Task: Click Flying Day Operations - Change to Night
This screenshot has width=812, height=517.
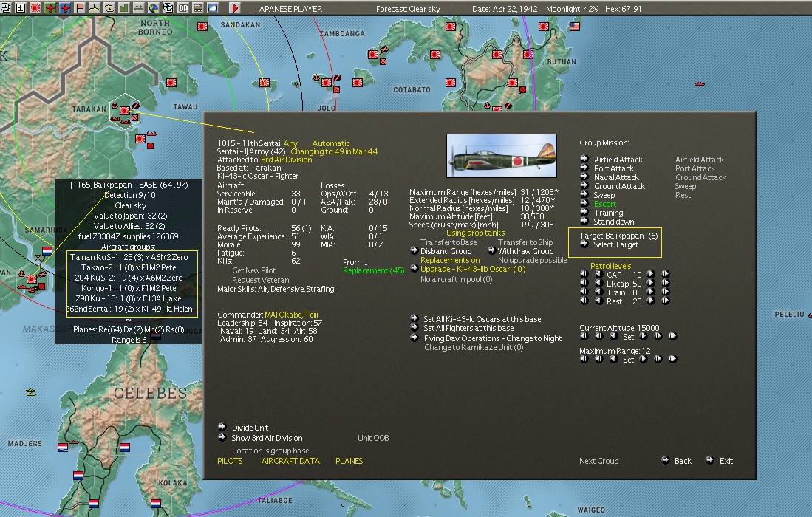Action: (414, 338)
